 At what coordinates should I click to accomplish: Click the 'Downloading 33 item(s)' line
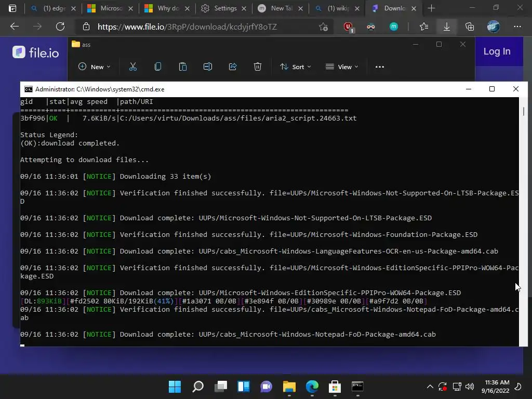[x=116, y=177]
